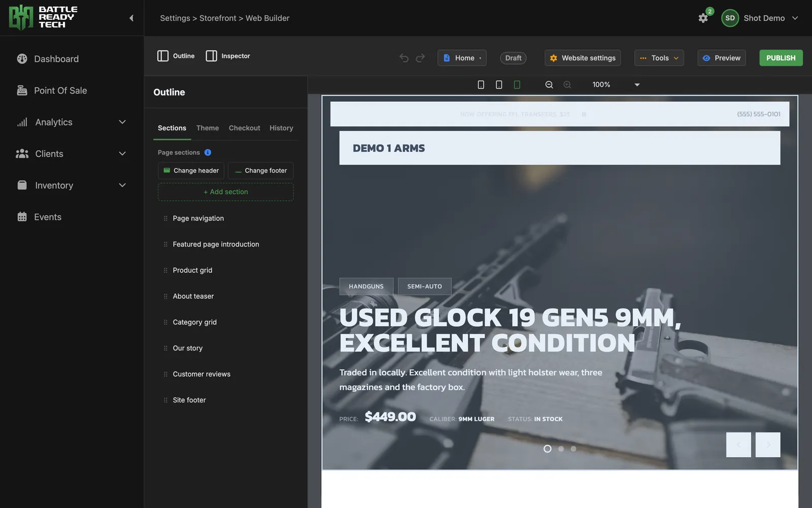Select the first carousel slide dot

[x=547, y=449]
